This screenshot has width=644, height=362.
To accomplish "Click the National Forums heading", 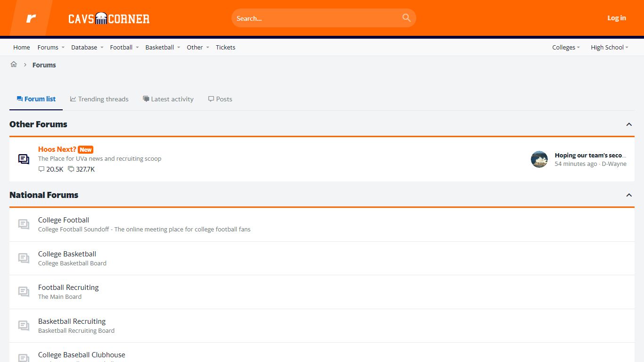I will point(44,195).
